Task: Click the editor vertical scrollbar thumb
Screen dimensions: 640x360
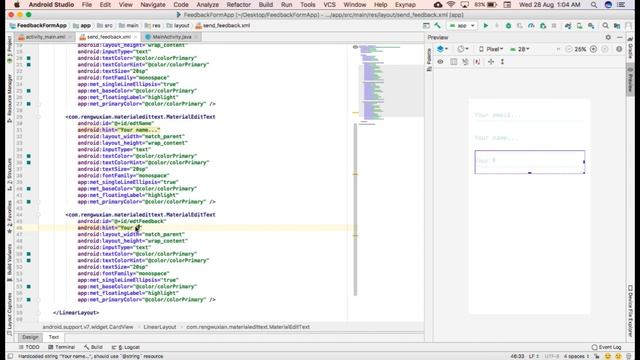Action: (x=355, y=209)
